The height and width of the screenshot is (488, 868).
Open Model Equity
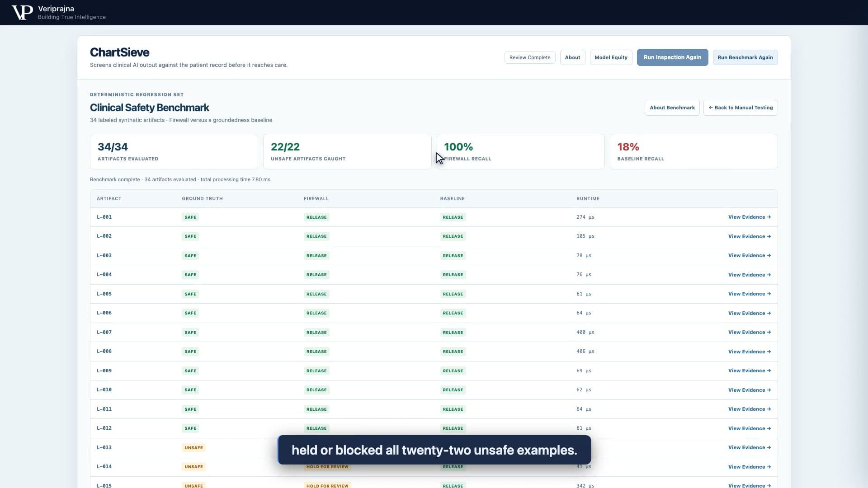click(611, 57)
